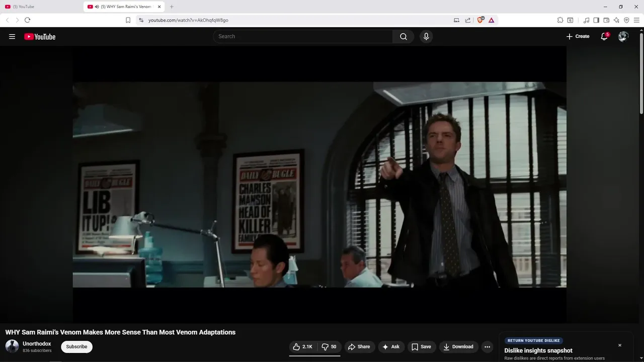The height and width of the screenshot is (362, 644).
Task: Click the video title text
Action: point(120,332)
